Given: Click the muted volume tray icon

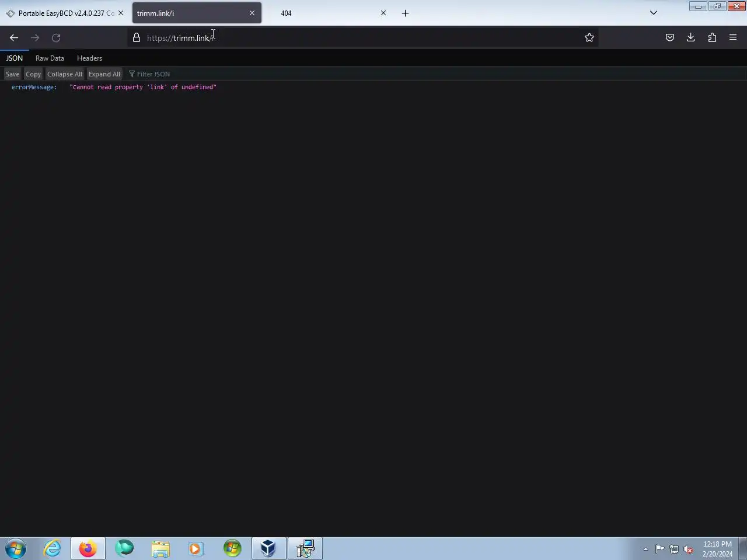Looking at the screenshot, I should [x=689, y=549].
